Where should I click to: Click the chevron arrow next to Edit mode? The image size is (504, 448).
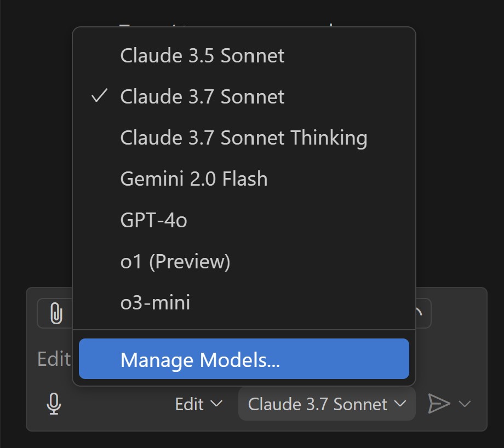click(217, 404)
